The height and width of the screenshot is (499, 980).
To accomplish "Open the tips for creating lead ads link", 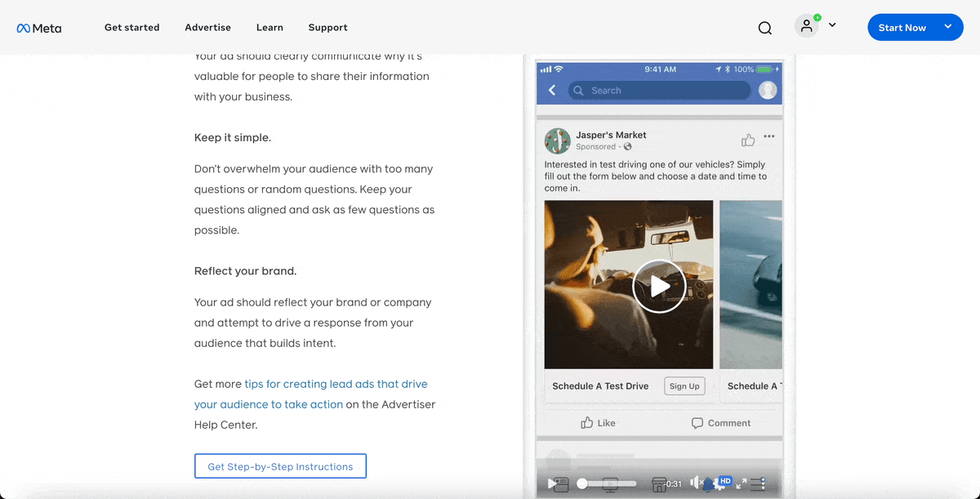I will coord(336,384).
